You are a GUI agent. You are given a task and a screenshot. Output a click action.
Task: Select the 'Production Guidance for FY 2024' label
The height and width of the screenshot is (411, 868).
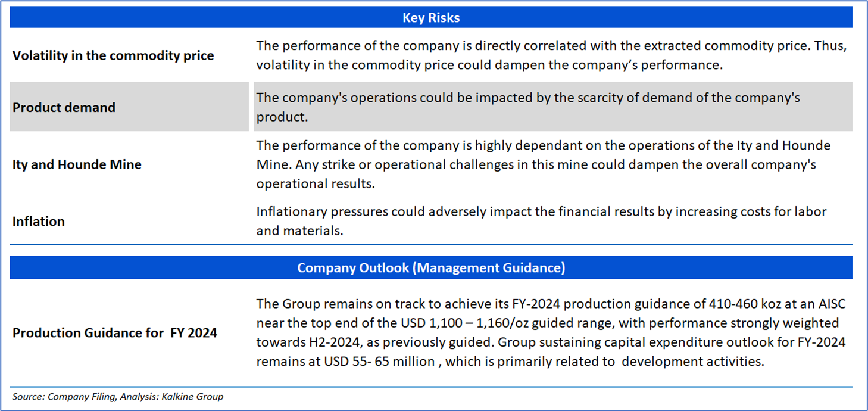pyautogui.click(x=115, y=333)
